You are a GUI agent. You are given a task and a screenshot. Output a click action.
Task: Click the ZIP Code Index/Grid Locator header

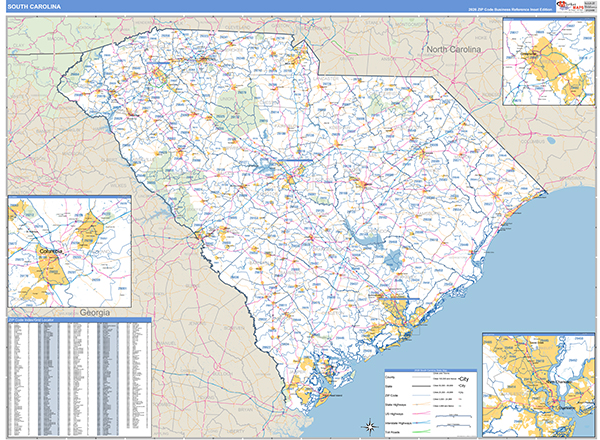79,319
